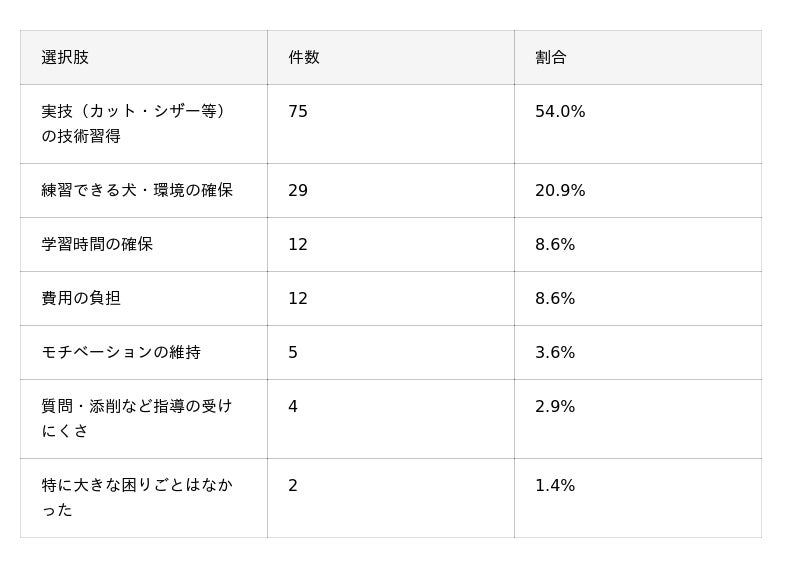This screenshot has height=568, width=800.
Task: Select the 学習時間の確保 cell
Action: click(144, 244)
